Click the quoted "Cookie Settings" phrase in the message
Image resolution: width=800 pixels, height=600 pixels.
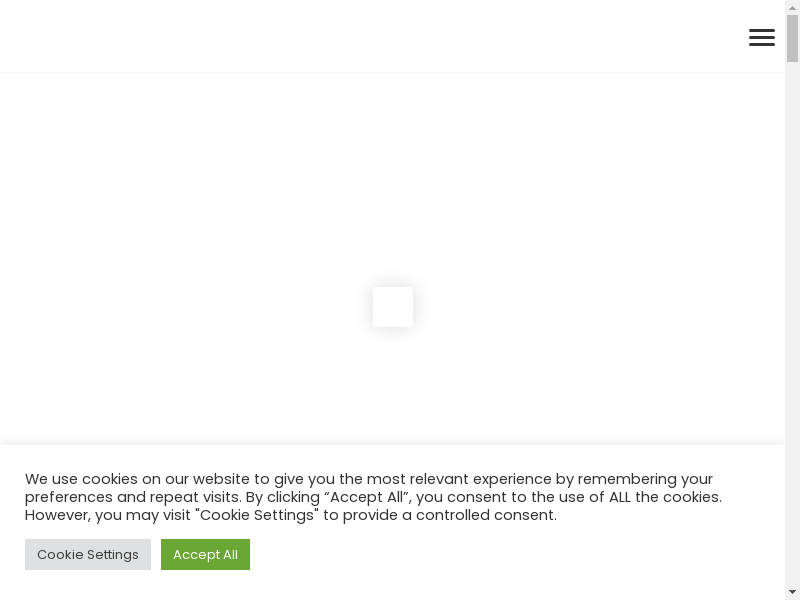coord(257,515)
